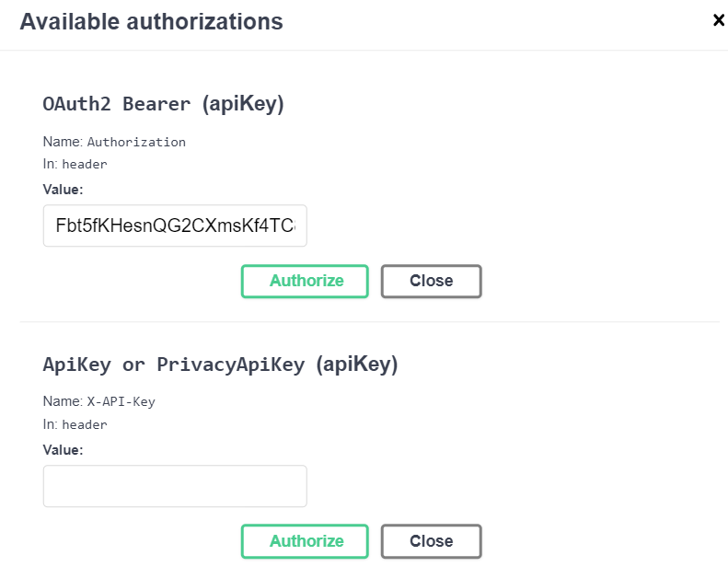Click the header text under X-API-Key

[85, 425]
